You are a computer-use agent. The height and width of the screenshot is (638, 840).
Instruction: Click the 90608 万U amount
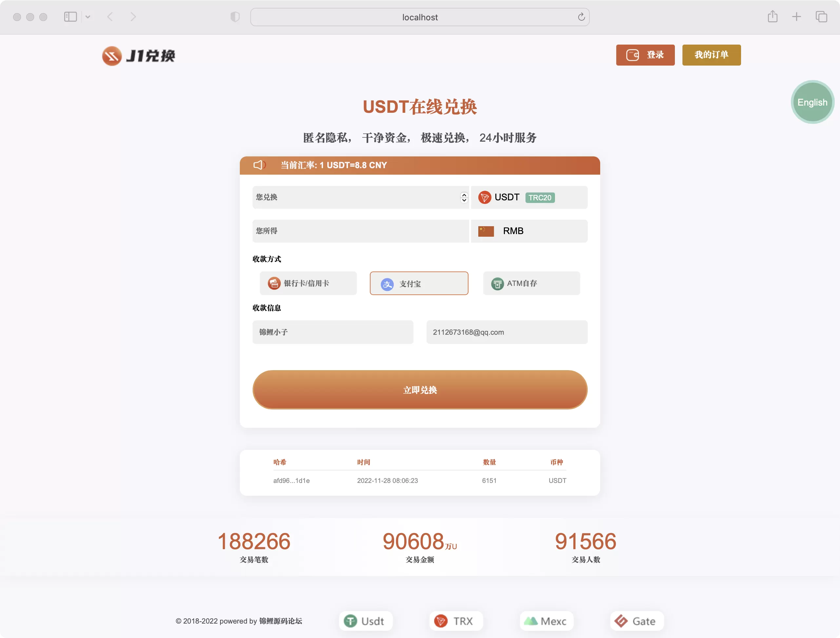(x=420, y=541)
